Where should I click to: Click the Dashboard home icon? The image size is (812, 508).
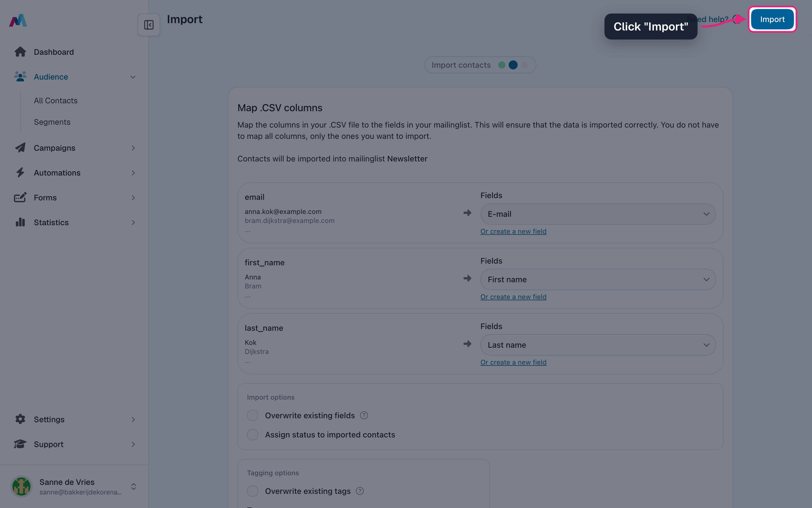(x=20, y=52)
